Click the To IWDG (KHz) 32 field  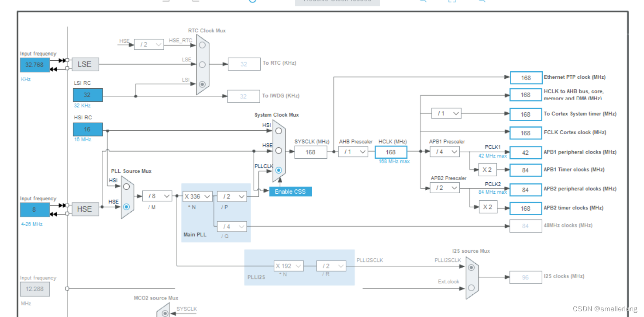click(x=244, y=96)
